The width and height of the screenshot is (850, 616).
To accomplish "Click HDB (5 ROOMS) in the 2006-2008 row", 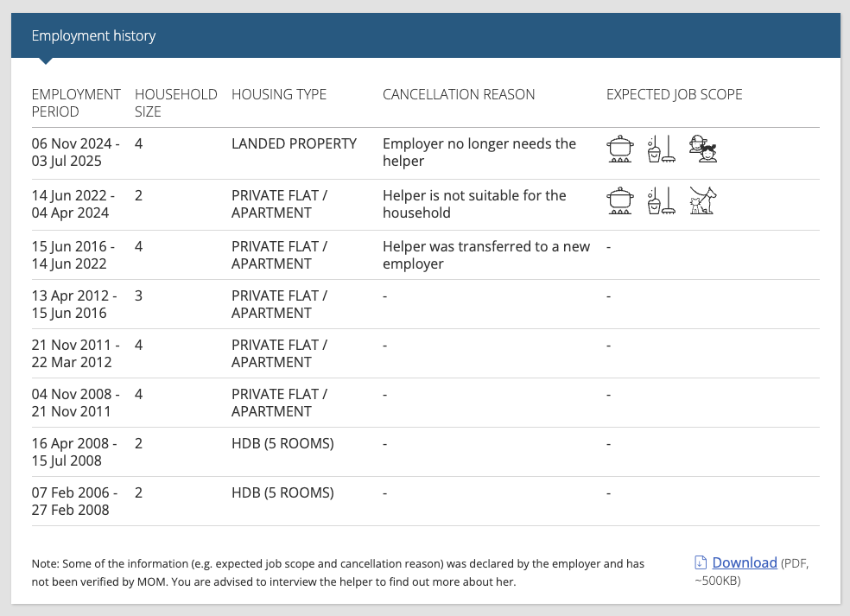I will pos(282,493).
